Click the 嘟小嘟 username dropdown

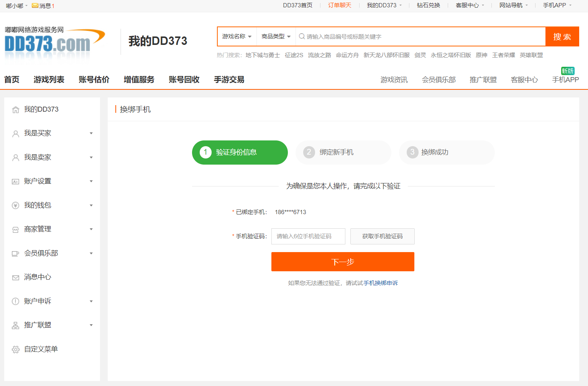click(x=16, y=6)
